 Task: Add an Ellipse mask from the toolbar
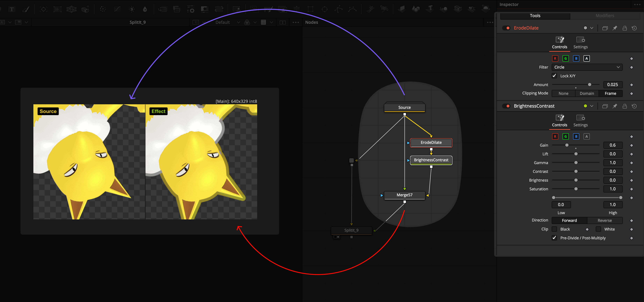[324, 9]
